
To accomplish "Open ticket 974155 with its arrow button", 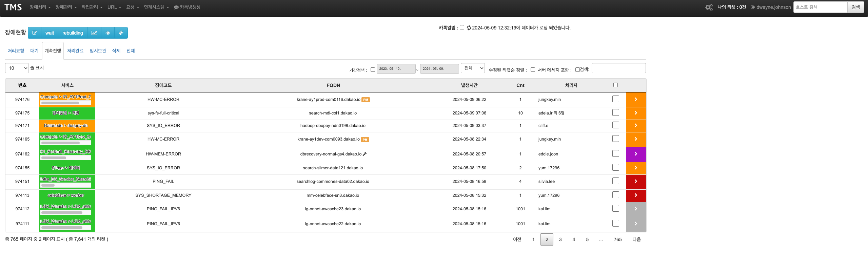I will point(636,168).
